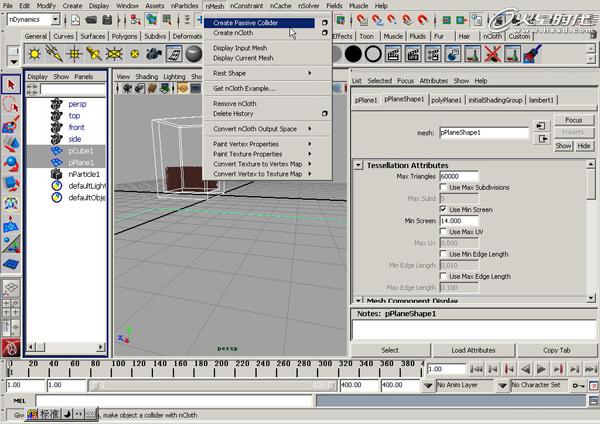Enable Use Max Subdivisions checkbox
Image resolution: width=600 pixels, height=424 pixels.
tap(443, 187)
